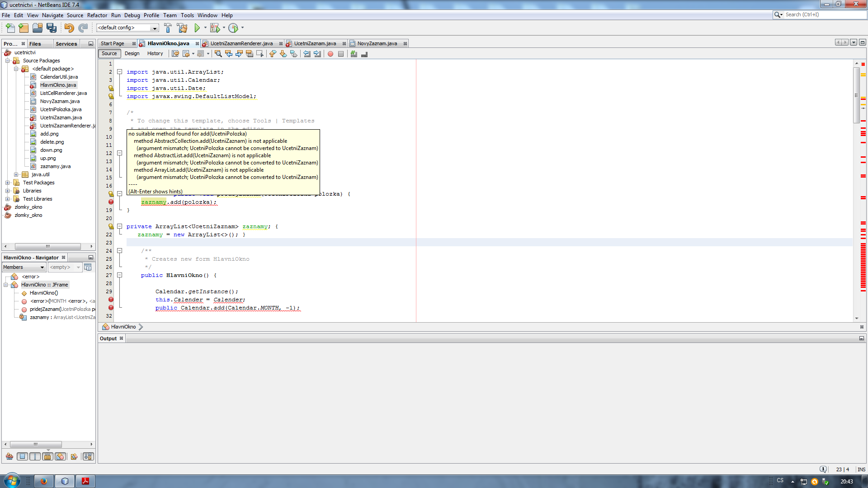The height and width of the screenshot is (488, 868).
Task: Toggle Show Static Members filter in Navigator
Action: [x=35, y=456]
